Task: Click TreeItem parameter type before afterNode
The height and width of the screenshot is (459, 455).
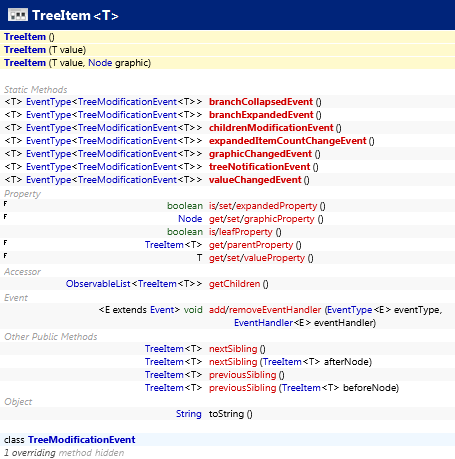Action: tap(282, 362)
